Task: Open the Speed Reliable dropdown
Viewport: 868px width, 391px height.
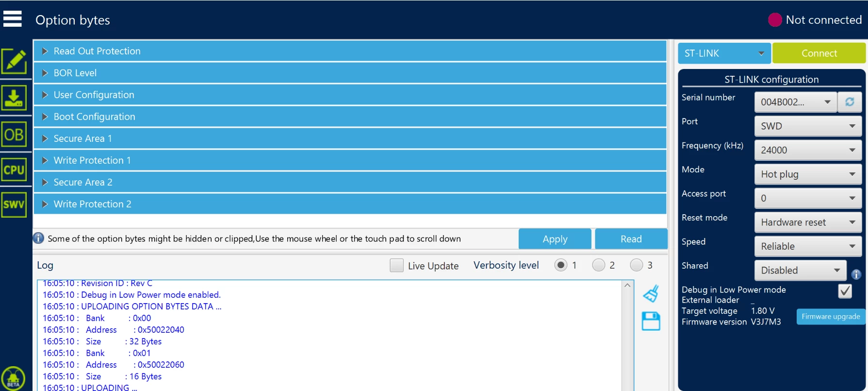Action: pos(808,246)
